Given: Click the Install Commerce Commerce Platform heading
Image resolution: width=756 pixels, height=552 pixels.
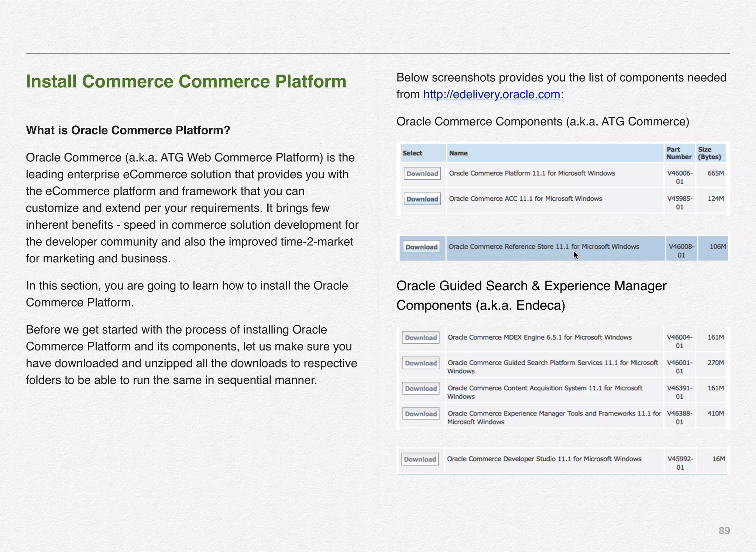Looking at the screenshot, I should pos(186,82).
